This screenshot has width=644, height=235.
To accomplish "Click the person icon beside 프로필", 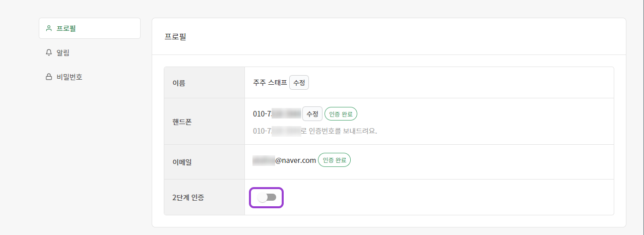I will point(49,28).
